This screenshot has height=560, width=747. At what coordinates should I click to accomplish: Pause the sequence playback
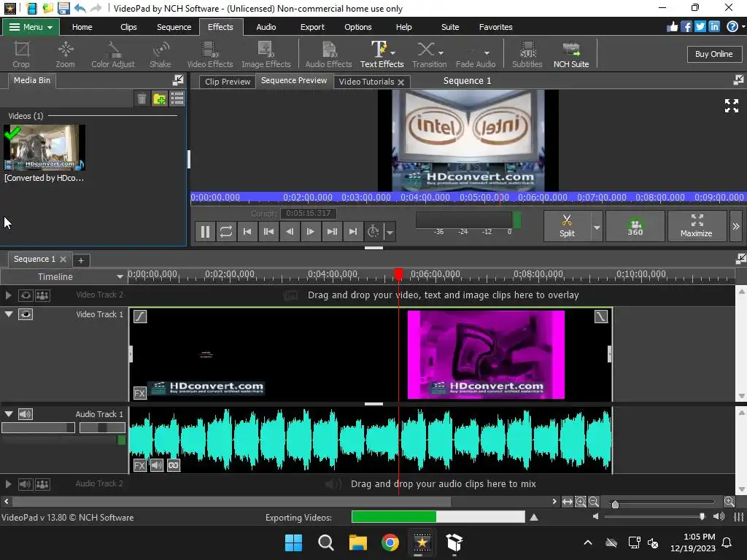tap(205, 232)
